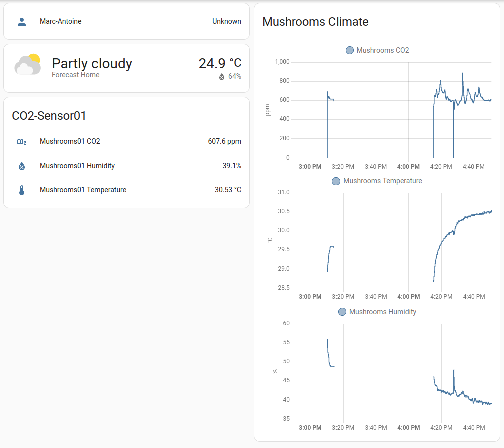Click the CO2 graph line at its latest point
Image resolution: width=504 pixels, height=448 pixels.
[x=490, y=100]
